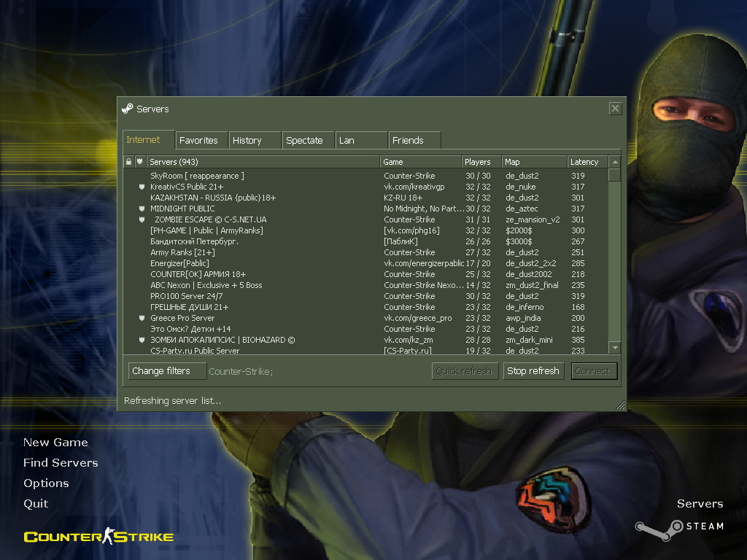This screenshot has height=560, width=747.
Task: Select [PH-GAME | Public | ArmyRanks] server
Action: tap(366, 230)
